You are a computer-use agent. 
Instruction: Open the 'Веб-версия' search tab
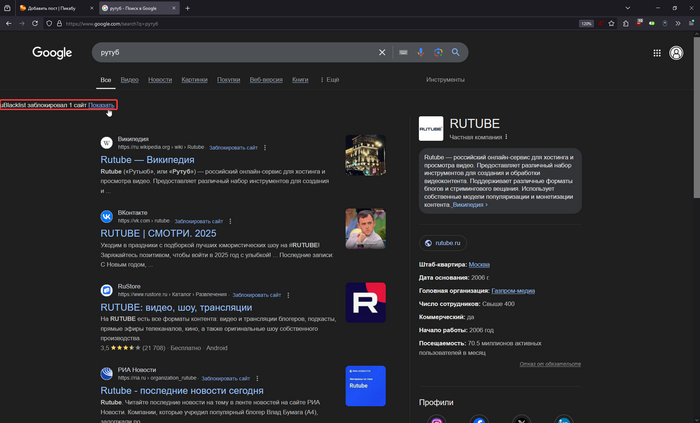pos(266,80)
